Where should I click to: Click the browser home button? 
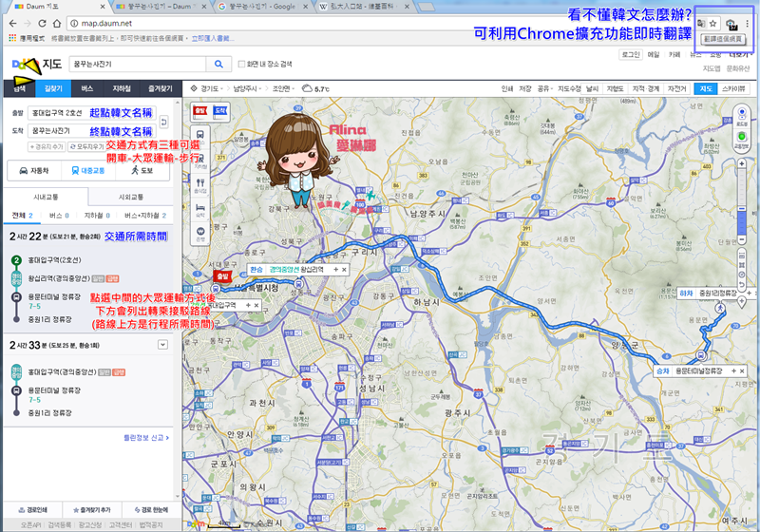tap(57, 23)
